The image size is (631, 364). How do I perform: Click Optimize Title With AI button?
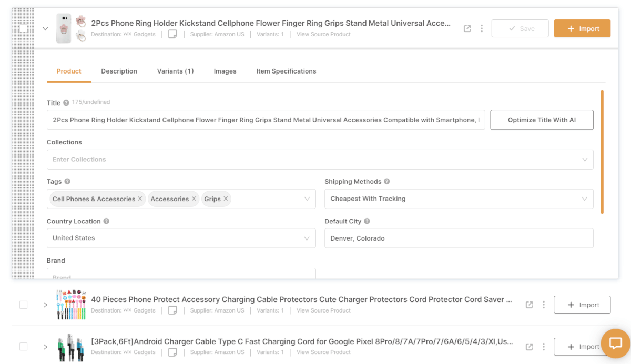[542, 120]
